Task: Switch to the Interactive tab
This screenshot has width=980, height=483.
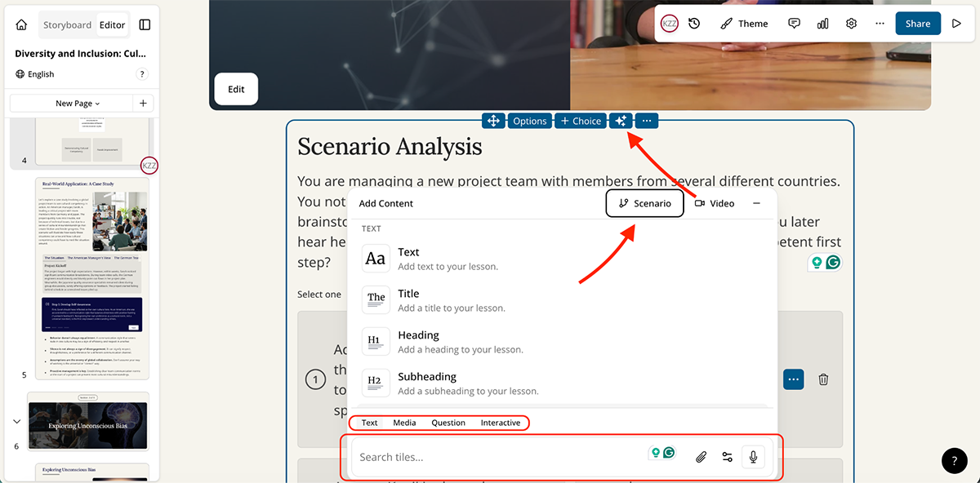Action: coord(501,423)
